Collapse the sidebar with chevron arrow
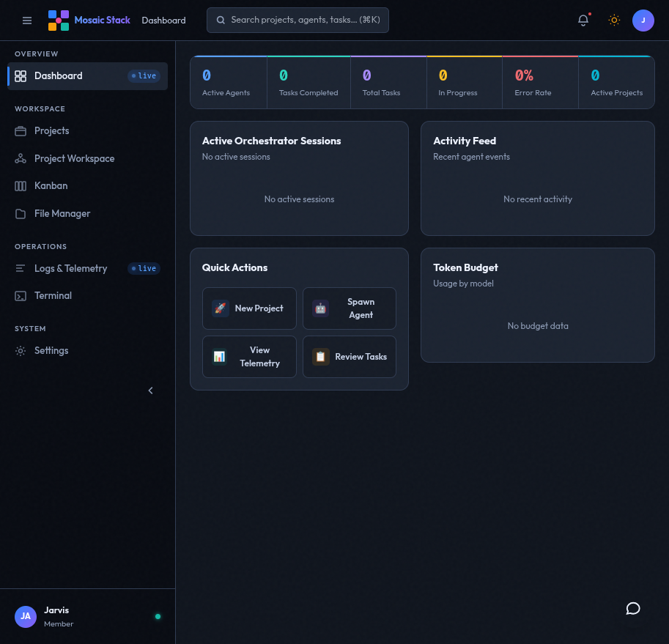The width and height of the screenshot is (669, 644). click(x=151, y=391)
